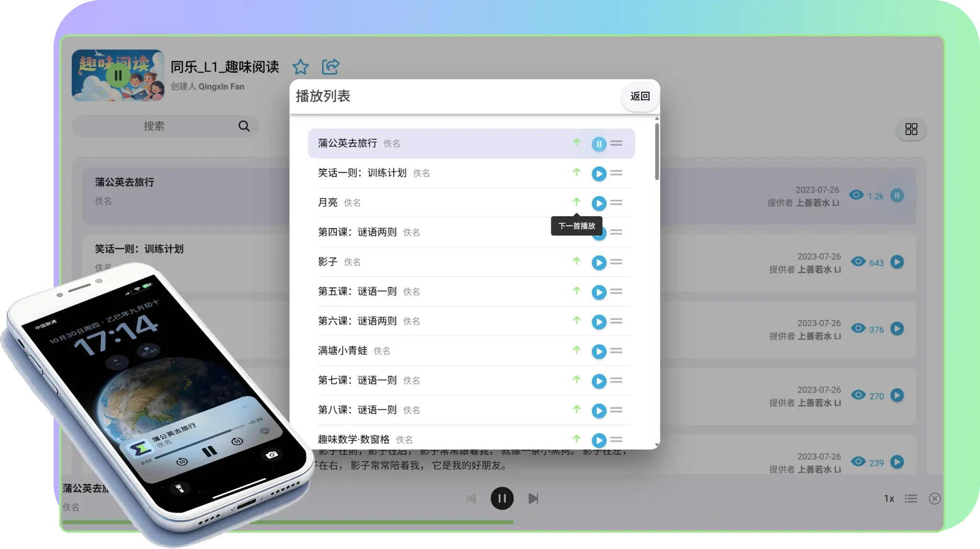This screenshot has height=549, width=980.
Task: Click reorder handle of 笑话一则：训练计划
Action: (x=616, y=173)
